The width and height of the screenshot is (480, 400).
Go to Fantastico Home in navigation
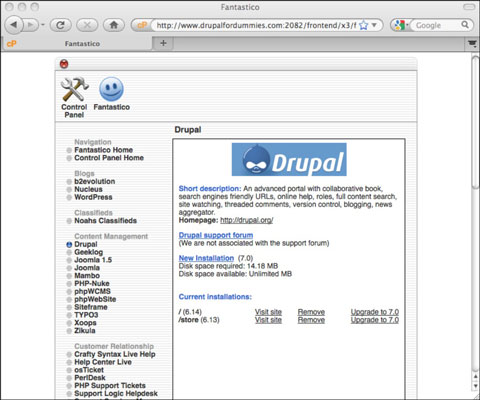[103, 150]
